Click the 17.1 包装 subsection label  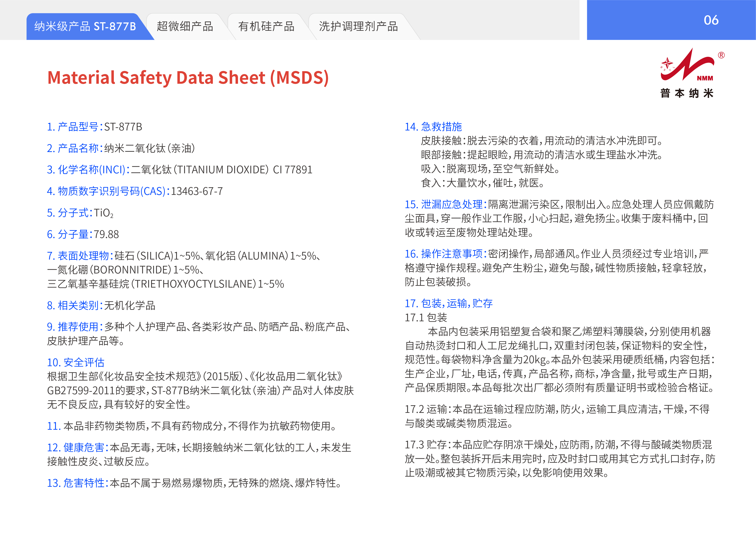[425, 317]
